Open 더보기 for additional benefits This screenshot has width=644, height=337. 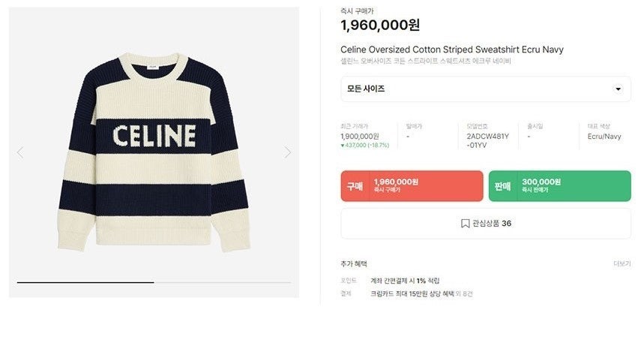tap(622, 264)
